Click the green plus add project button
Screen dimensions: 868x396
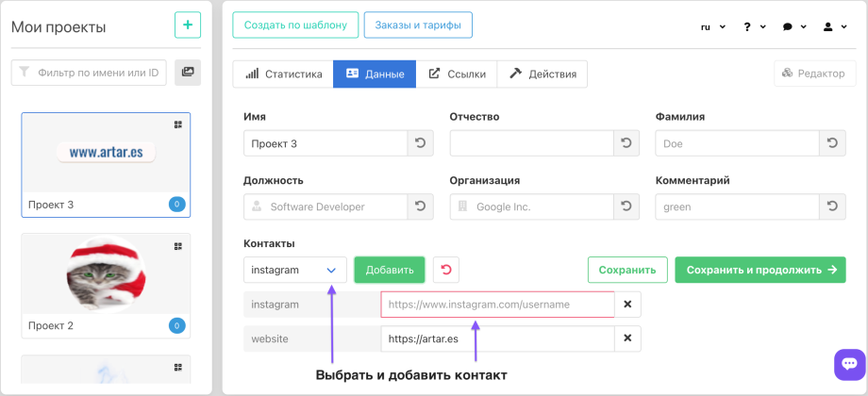[188, 25]
